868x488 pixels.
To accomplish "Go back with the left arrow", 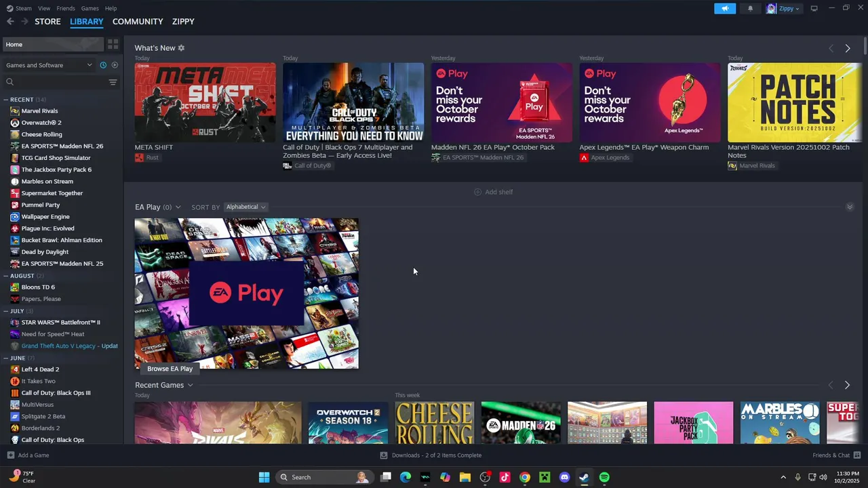I will 10,22.
